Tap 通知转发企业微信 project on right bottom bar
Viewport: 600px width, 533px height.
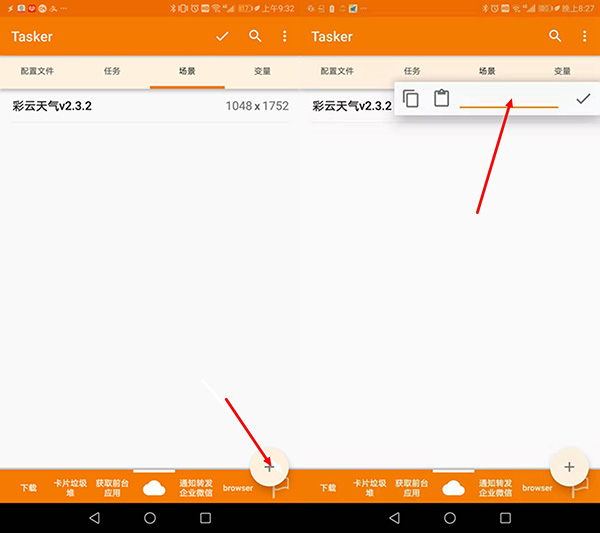[x=495, y=488]
